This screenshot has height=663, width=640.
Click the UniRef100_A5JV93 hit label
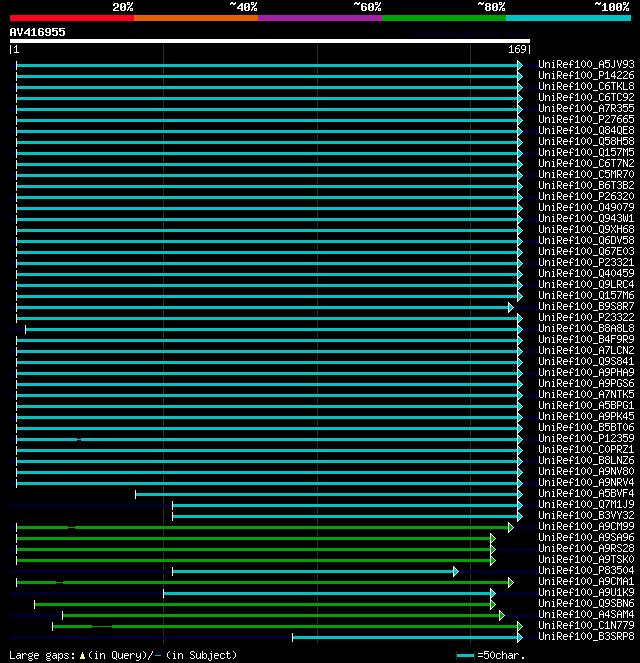coord(586,65)
